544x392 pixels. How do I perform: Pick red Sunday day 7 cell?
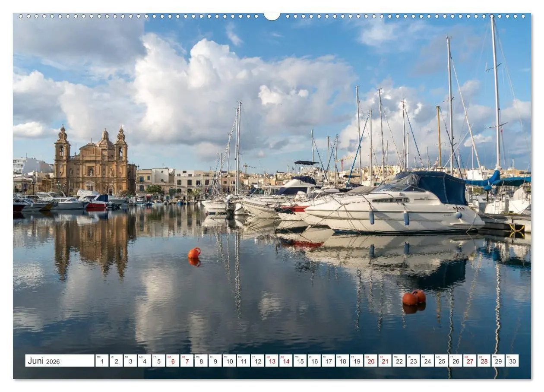point(187,361)
